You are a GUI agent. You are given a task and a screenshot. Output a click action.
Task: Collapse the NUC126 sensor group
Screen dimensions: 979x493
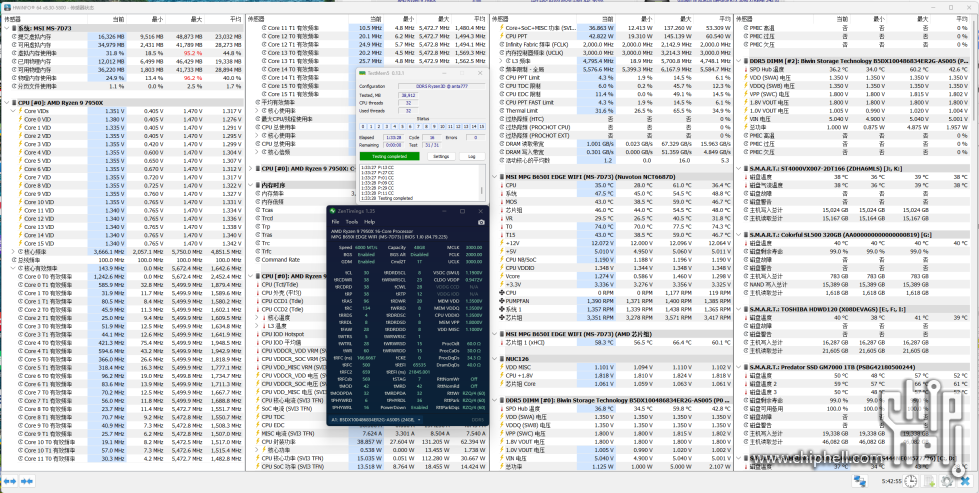coord(494,359)
